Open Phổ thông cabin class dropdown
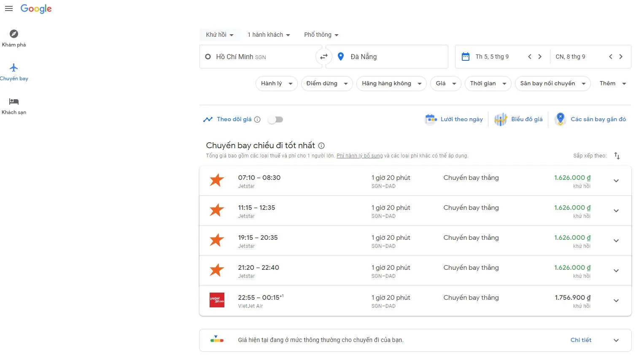The height and width of the screenshot is (361, 644). (x=321, y=35)
